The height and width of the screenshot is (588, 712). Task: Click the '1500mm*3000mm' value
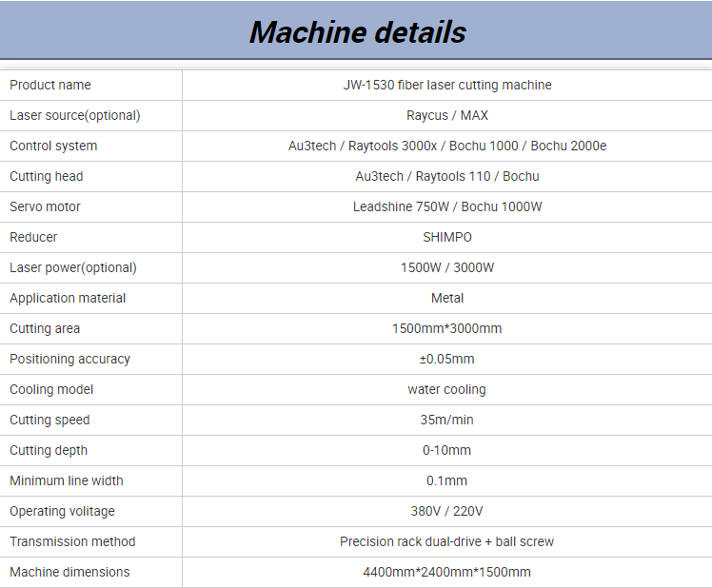click(x=447, y=328)
